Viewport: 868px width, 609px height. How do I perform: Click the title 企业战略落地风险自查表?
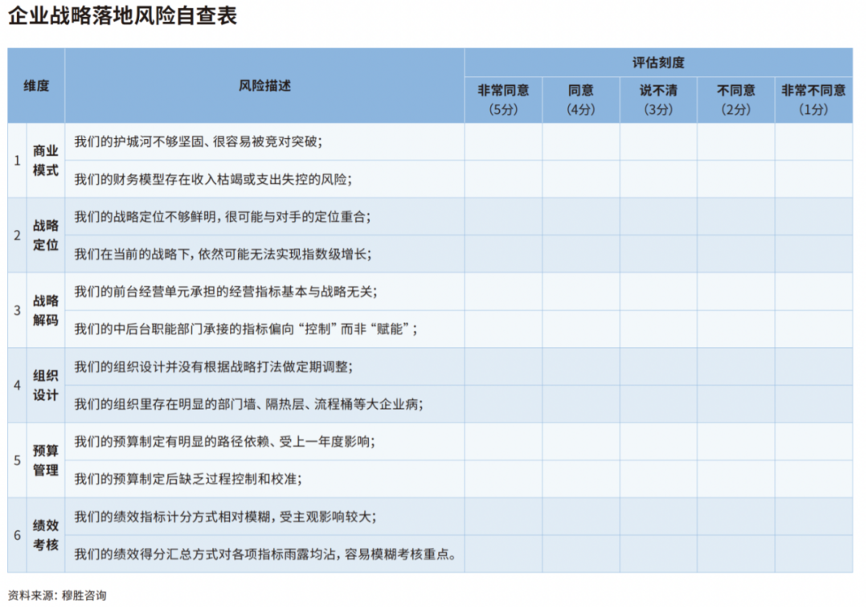[122, 16]
